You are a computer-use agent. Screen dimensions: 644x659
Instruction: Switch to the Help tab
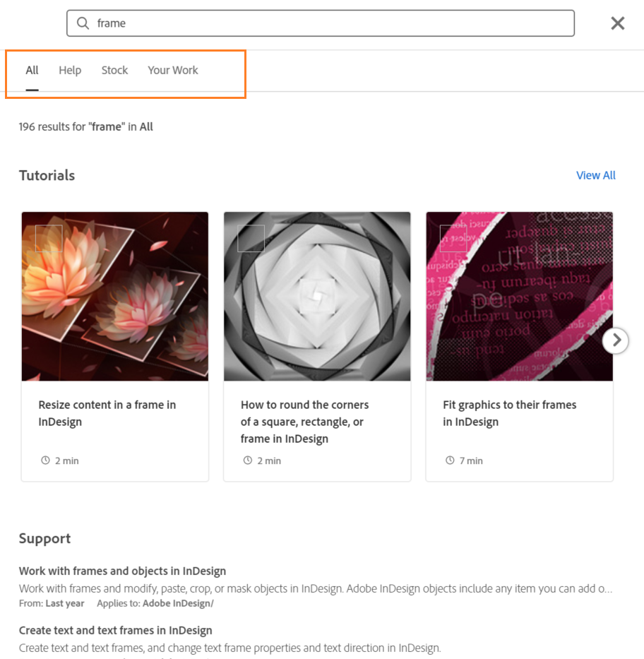click(70, 70)
